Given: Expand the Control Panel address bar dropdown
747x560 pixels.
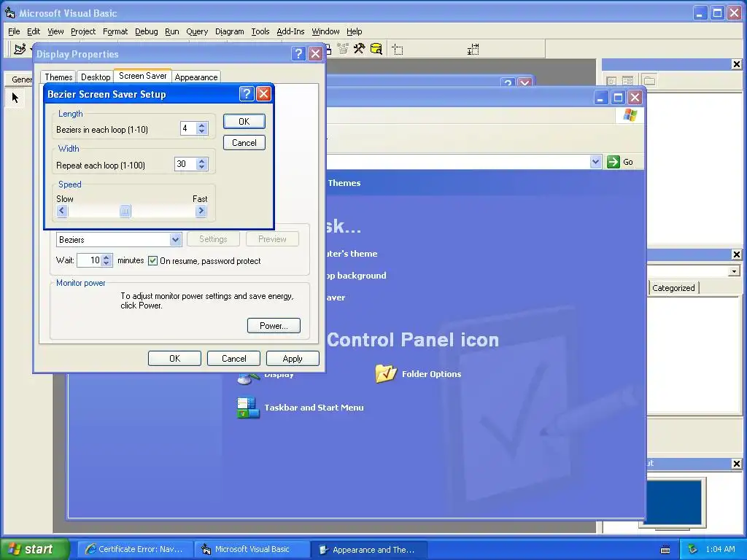Looking at the screenshot, I should (x=595, y=162).
